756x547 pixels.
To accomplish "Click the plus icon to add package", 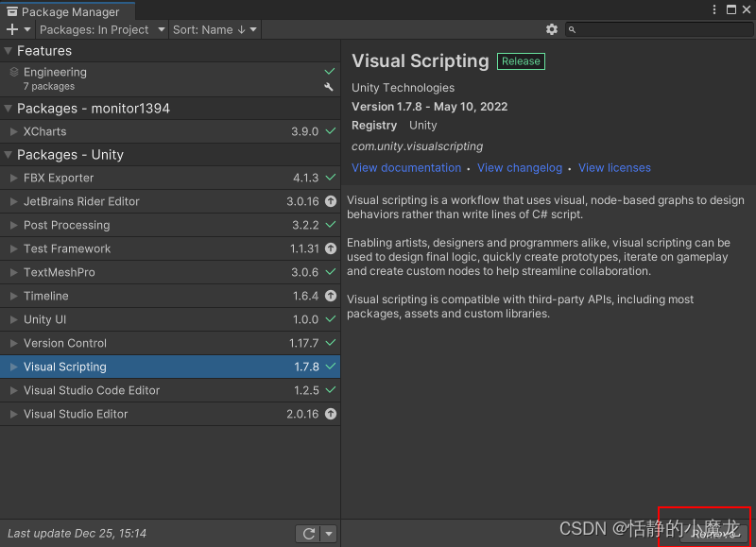I will [x=12, y=30].
